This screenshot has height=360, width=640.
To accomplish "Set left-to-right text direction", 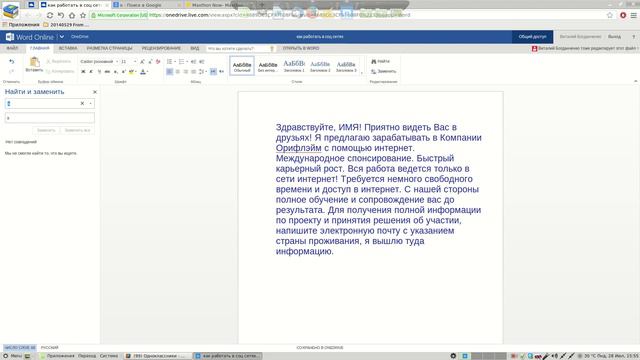I will pos(213,71).
